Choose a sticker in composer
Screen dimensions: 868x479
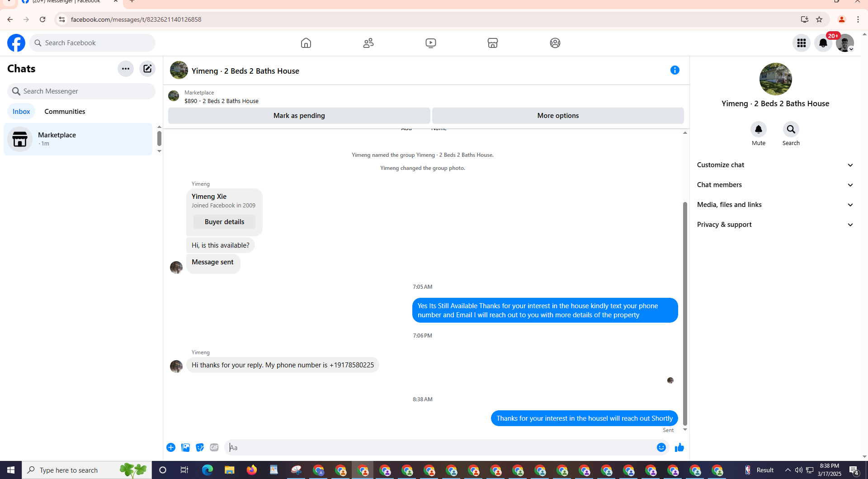click(200, 447)
